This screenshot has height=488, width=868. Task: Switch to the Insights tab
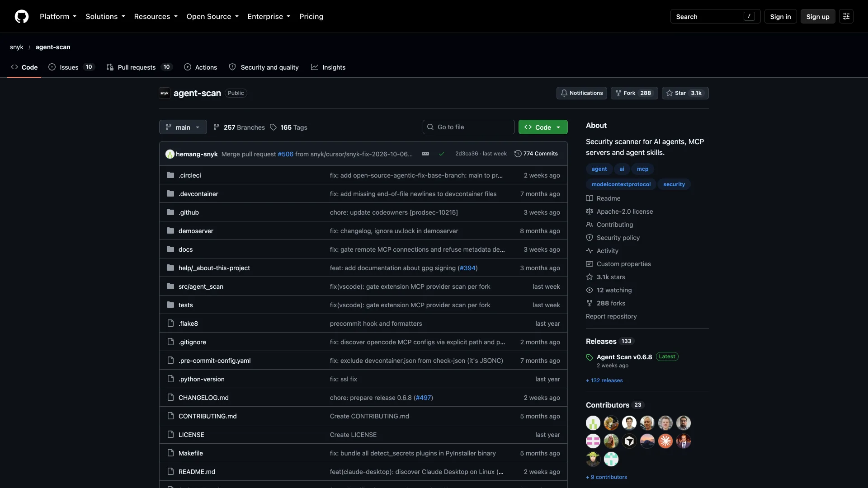328,67
